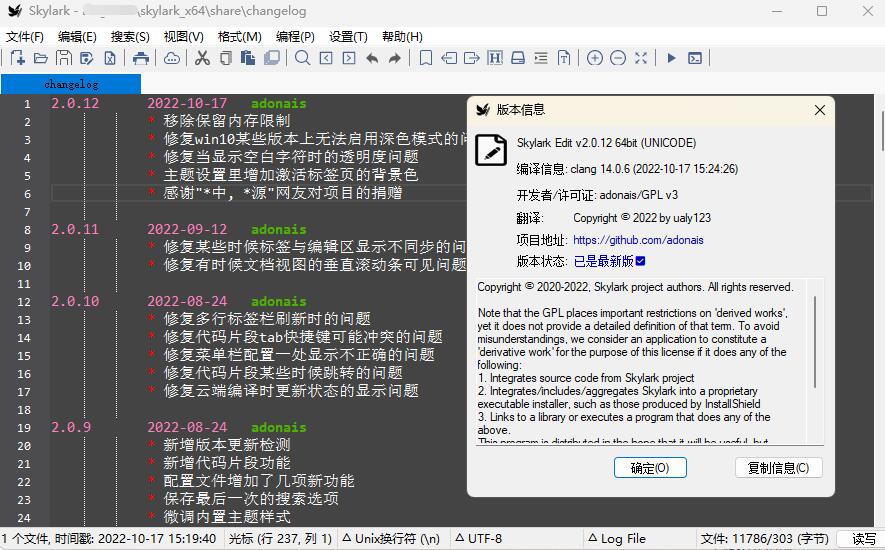Click date 2022-09-12 on line 8
The width and height of the screenshot is (885, 550).
pos(187,229)
